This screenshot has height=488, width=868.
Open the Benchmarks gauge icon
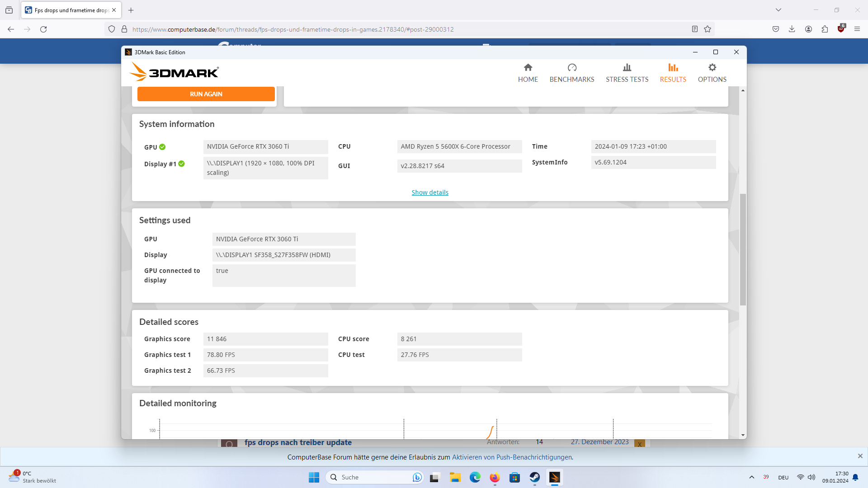(x=572, y=68)
